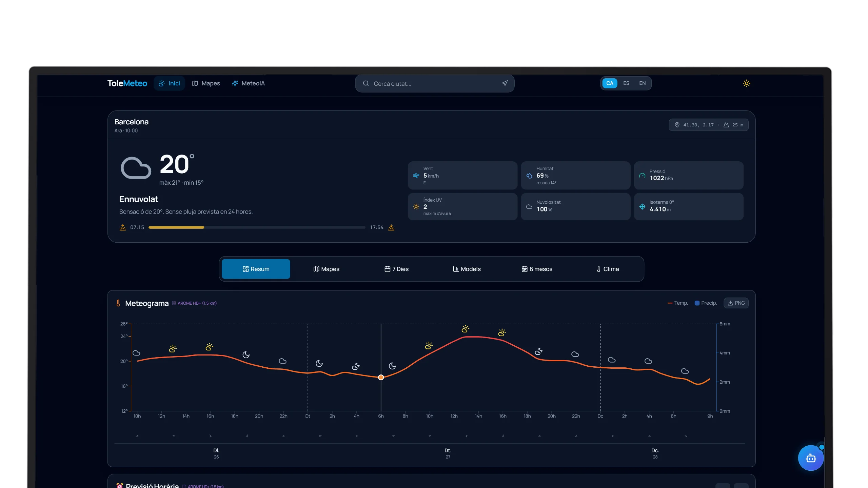Viewport: 868px width, 488px height.
Task: Open Mapes in the top navigation
Action: click(x=206, y=83)
